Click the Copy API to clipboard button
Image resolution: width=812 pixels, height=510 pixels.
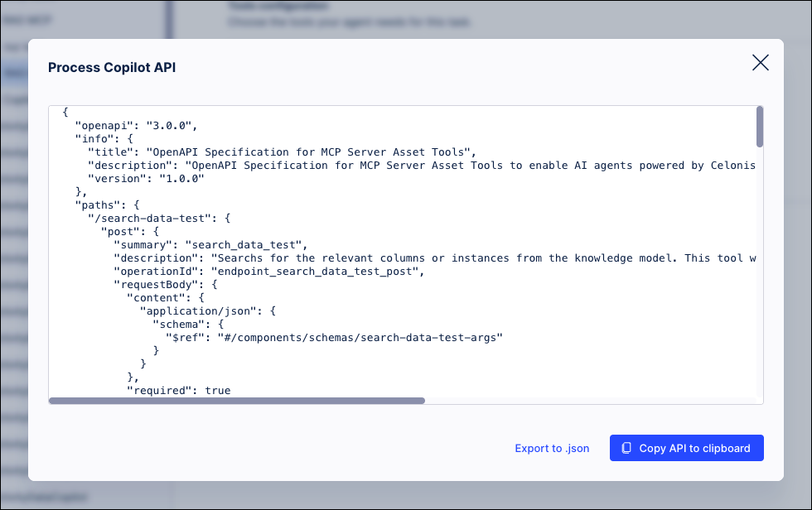[x=686, y=448]
